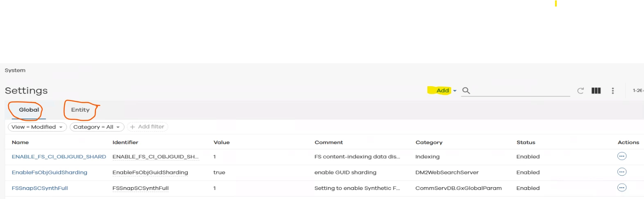Sort by the Category column header
Screen dimensions: 644x199
click(x=429, y=142)
